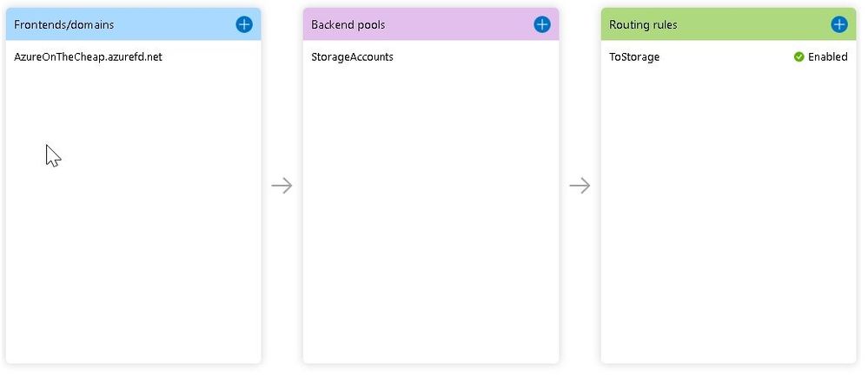Viewport: 868px width, 377px height.
Task: Select the Routing rules header title
Action: pyautogui.click(x=643, y=24)
